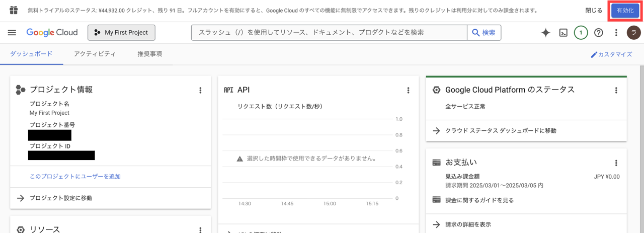Screen dimensions: 644x233
Task: Click the API chart no-data warning message
Action: tap(307, 159)
